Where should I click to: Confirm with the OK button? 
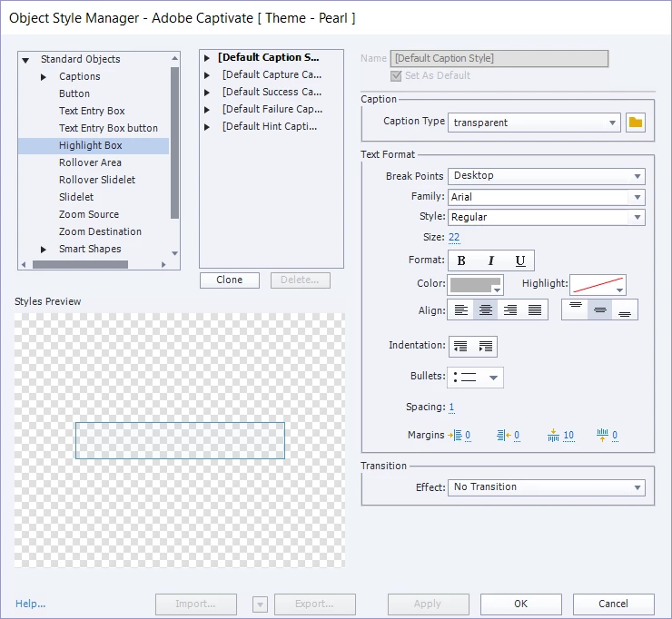click(520, 604)
